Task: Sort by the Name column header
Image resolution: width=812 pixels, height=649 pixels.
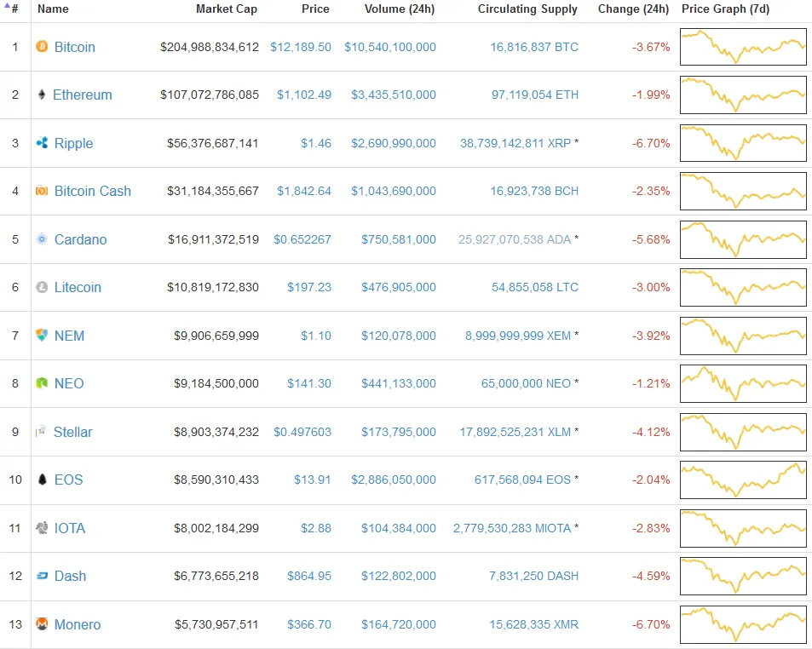Action: point(53,9)
